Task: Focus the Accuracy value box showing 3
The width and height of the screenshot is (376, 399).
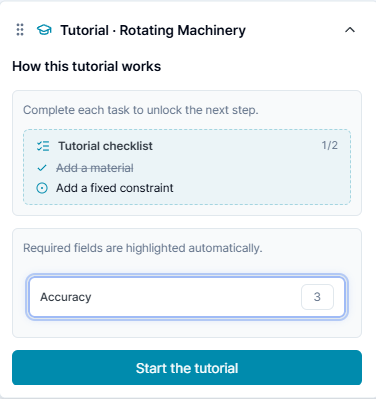Action: coord(317,297)
